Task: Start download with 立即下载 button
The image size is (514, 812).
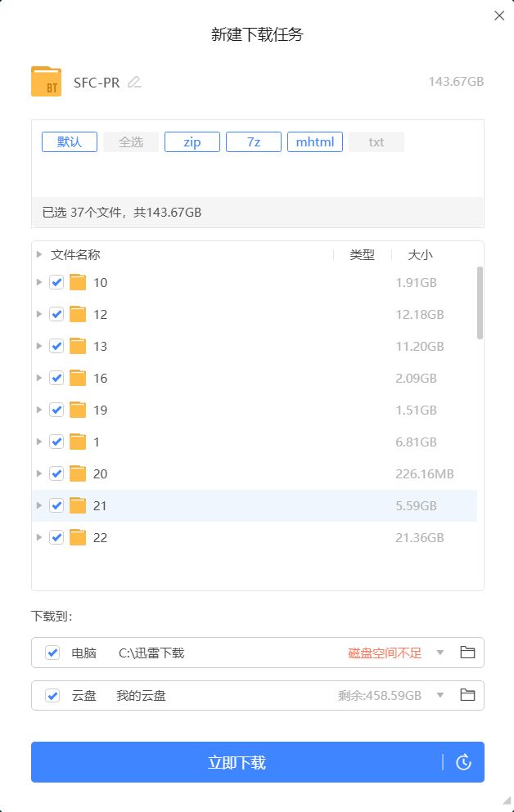Action: [x=237, y=762]
